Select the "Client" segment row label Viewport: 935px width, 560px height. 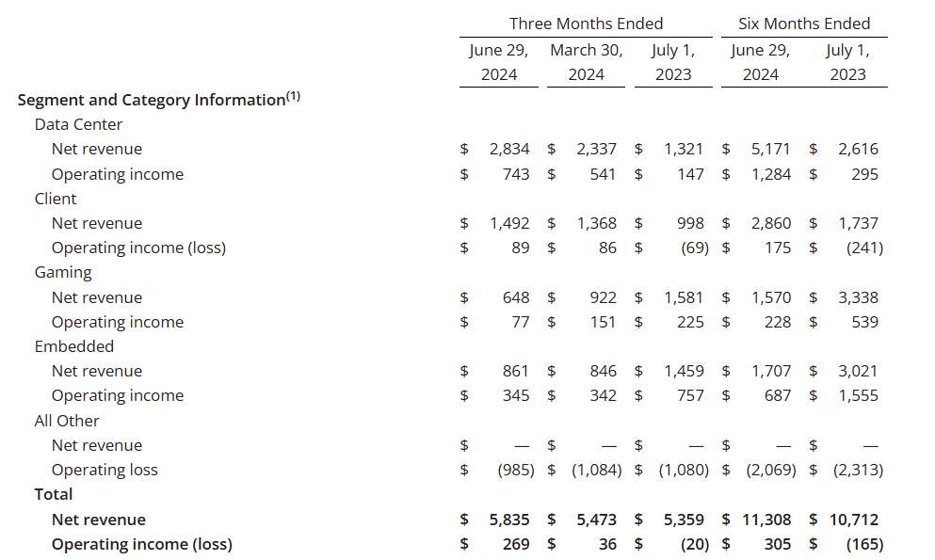point(56,199)
